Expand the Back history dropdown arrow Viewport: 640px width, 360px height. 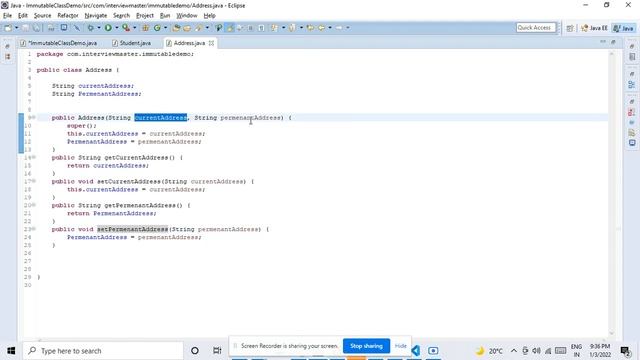(x=330, y=28)
